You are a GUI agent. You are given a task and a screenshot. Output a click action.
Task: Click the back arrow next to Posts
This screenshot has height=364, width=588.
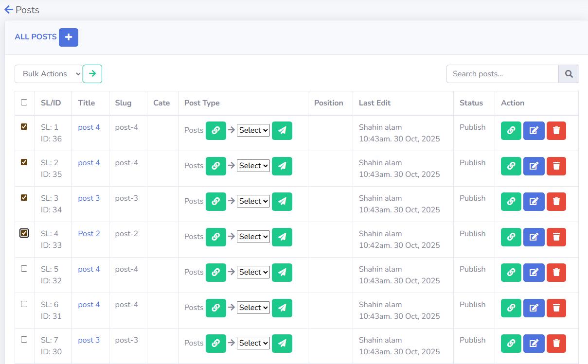(x=8, y=9)
